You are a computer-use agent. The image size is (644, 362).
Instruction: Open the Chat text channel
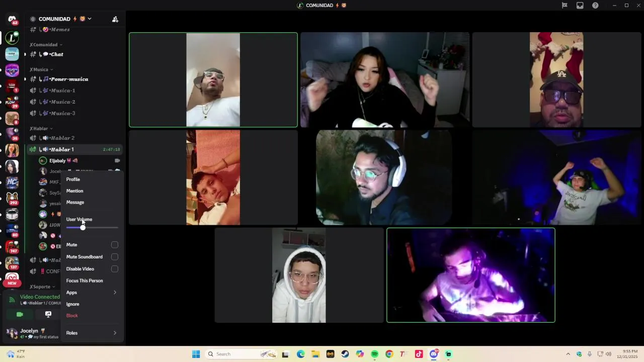tap(74, 54)
